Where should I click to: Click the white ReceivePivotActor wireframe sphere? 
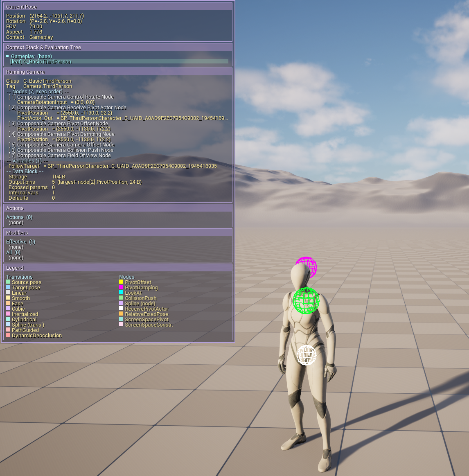click(307, 355)
